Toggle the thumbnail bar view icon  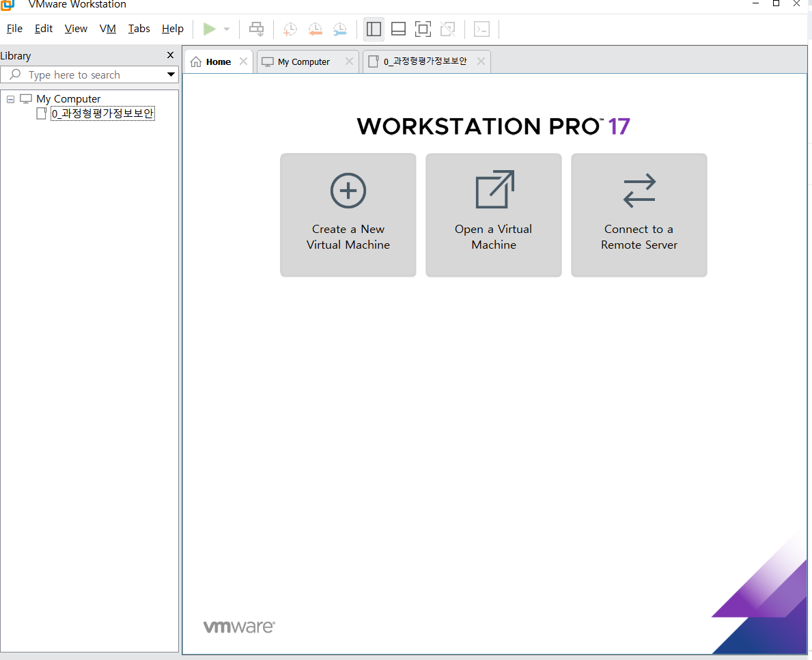[398, 29]
